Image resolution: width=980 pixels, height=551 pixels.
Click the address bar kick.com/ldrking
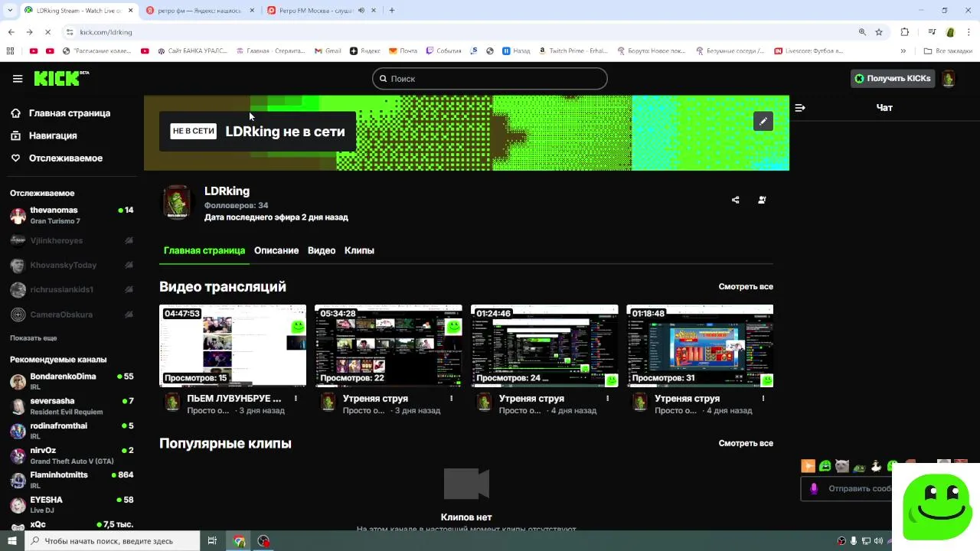459,32
